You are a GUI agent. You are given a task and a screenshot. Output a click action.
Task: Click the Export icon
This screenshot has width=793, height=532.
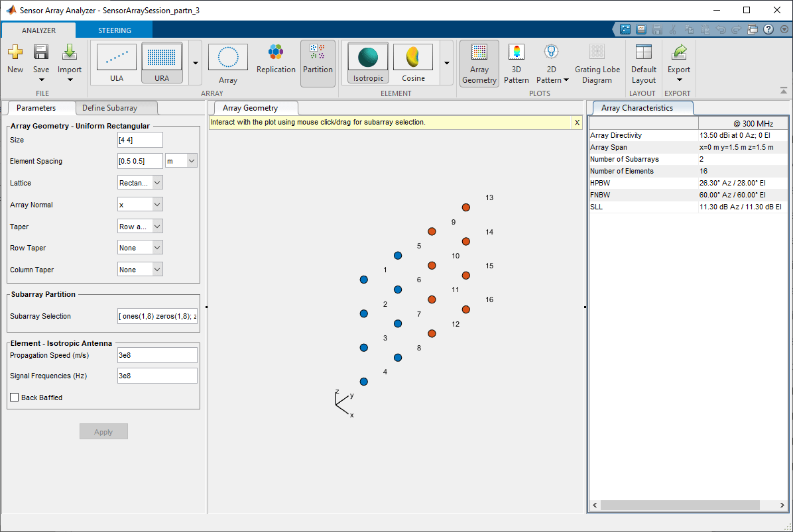click(x=679, y=52)
